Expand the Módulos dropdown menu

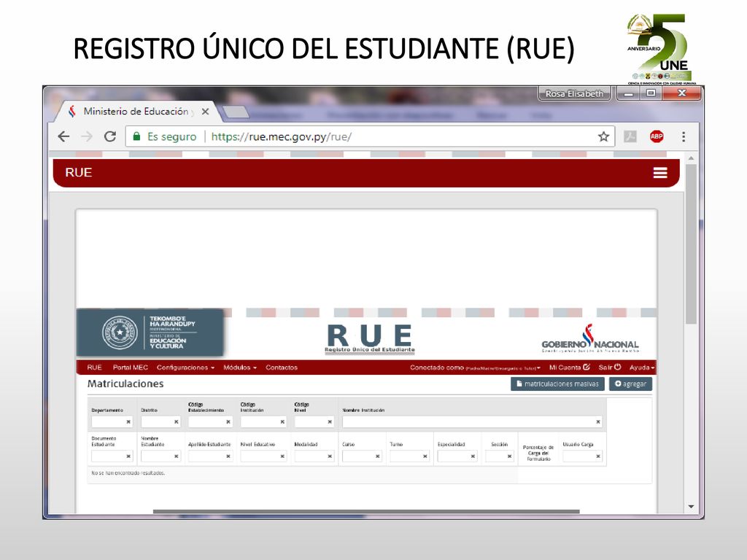[x=239, y=367]
